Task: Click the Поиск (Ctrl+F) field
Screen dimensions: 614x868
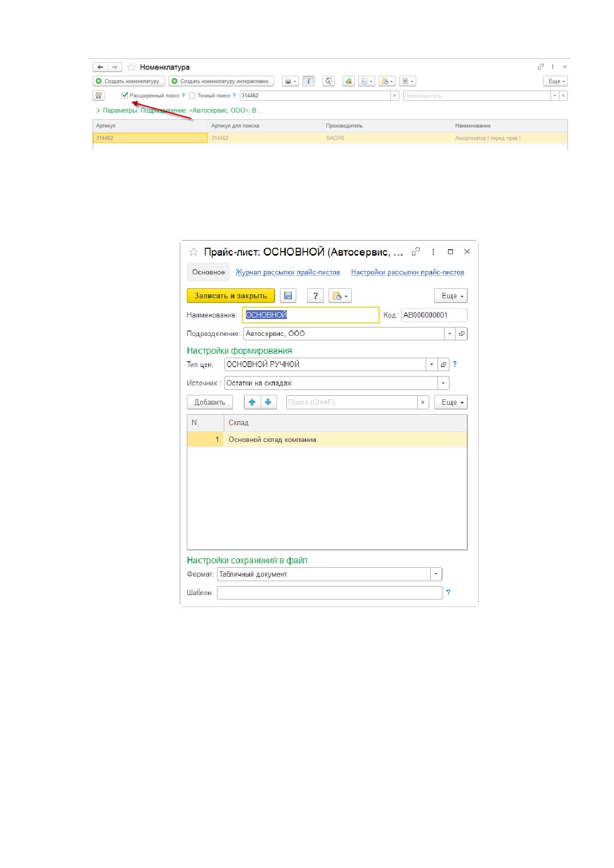Action: click(352, 402)
